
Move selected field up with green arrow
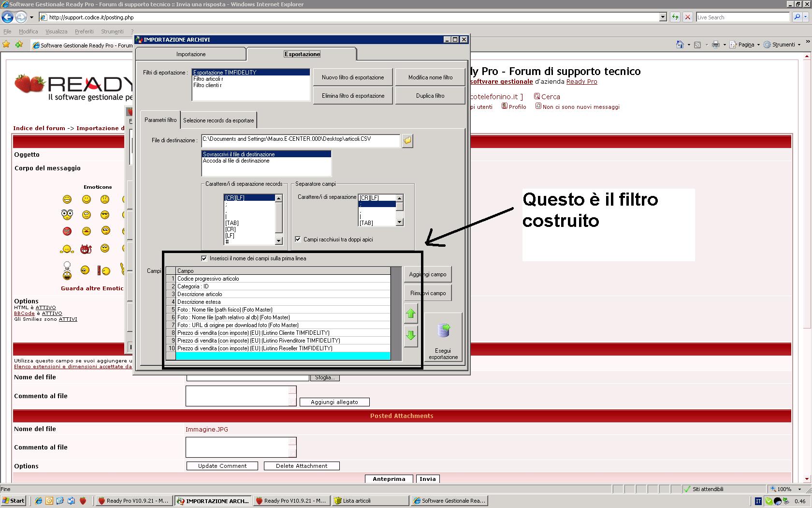click(x=411, y=314)
